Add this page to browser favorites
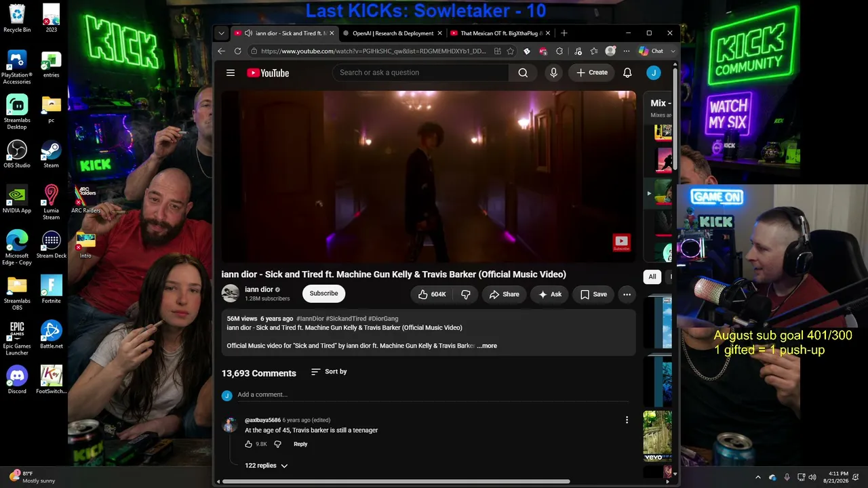The image size is (868, 488). coord(511,51)
